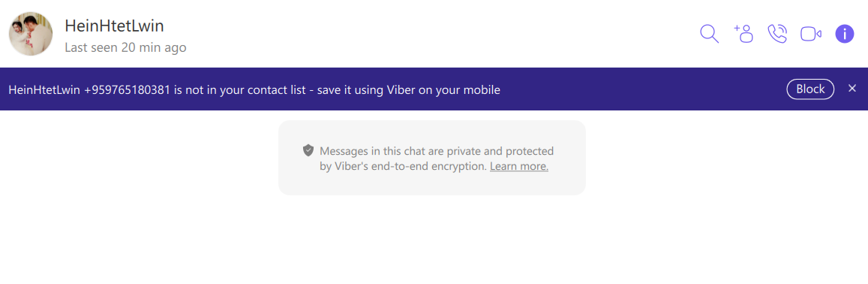
Task: Click "Messages in this chat are private" line
Action: pos(437,151)
